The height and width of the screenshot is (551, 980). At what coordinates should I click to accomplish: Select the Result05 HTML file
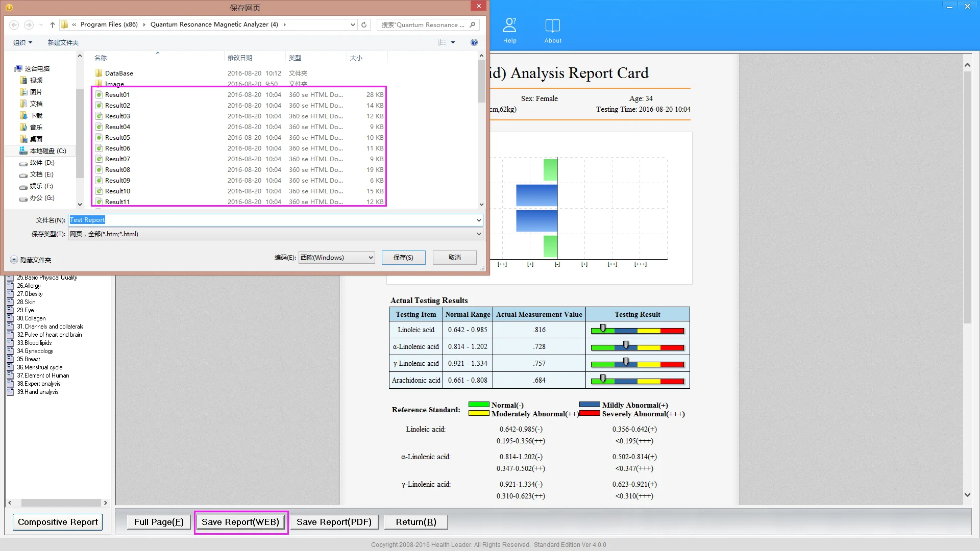117,138
